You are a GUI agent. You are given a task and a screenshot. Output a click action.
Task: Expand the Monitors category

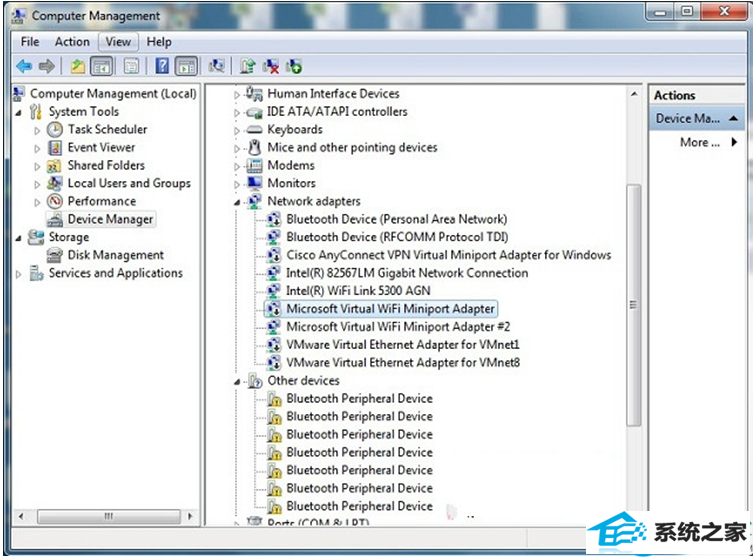(x=236, y=185)
